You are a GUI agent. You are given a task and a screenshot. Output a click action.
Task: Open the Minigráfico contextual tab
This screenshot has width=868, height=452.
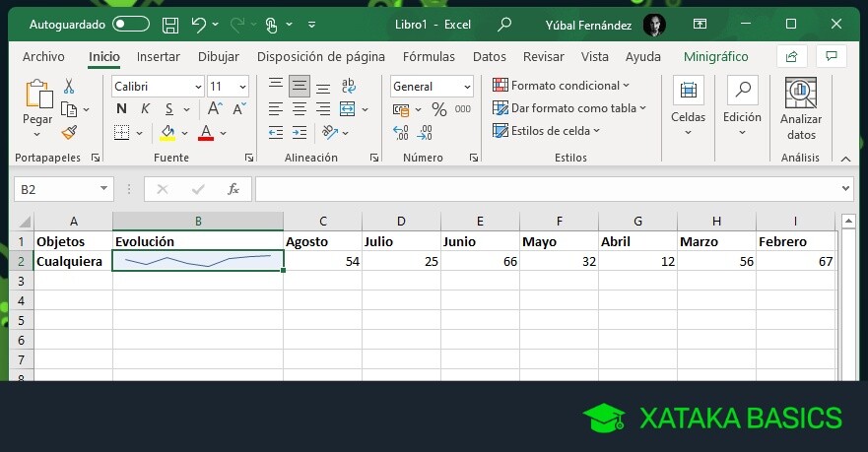click(x=715, y=56)
